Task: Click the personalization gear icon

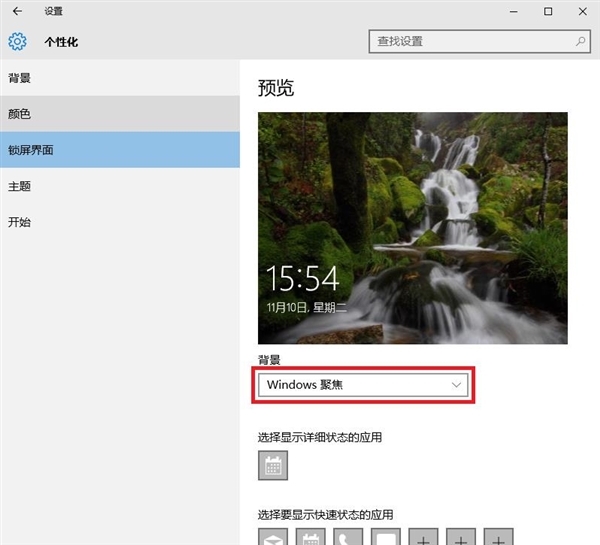Action: [17, 42]
